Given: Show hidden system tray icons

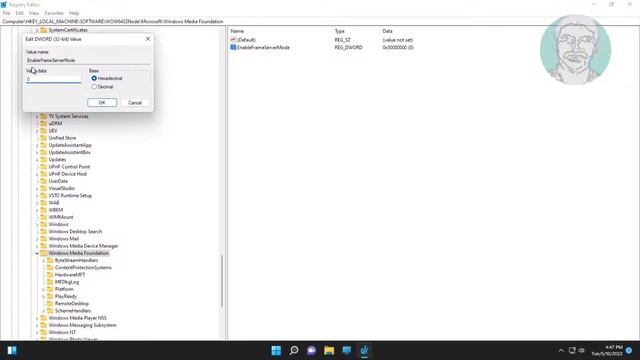Looking at the screenshot, I should 561,350.
